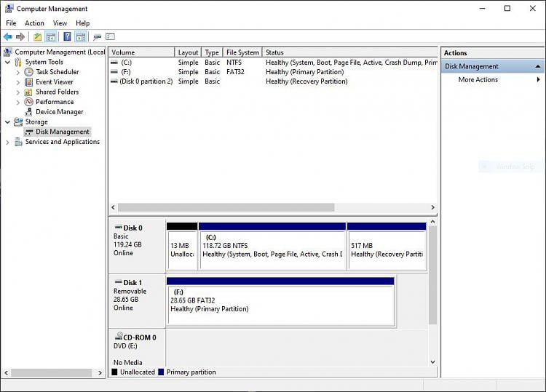Open the Help menu

82,23
